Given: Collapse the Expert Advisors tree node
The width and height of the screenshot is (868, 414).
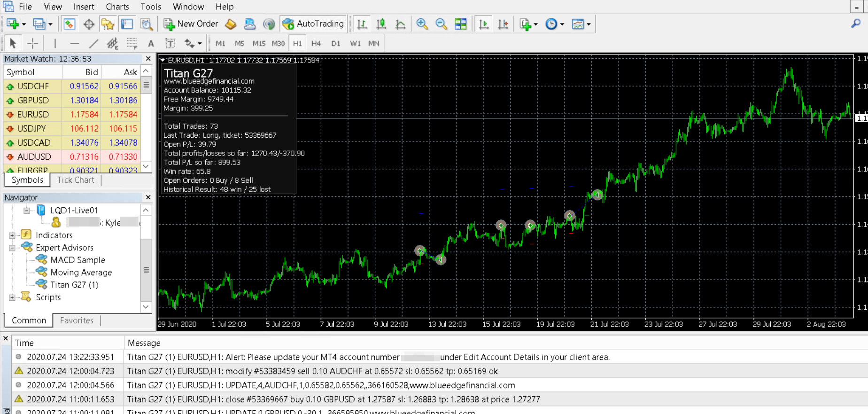Looking at the screenshot, I should point(12,248).
